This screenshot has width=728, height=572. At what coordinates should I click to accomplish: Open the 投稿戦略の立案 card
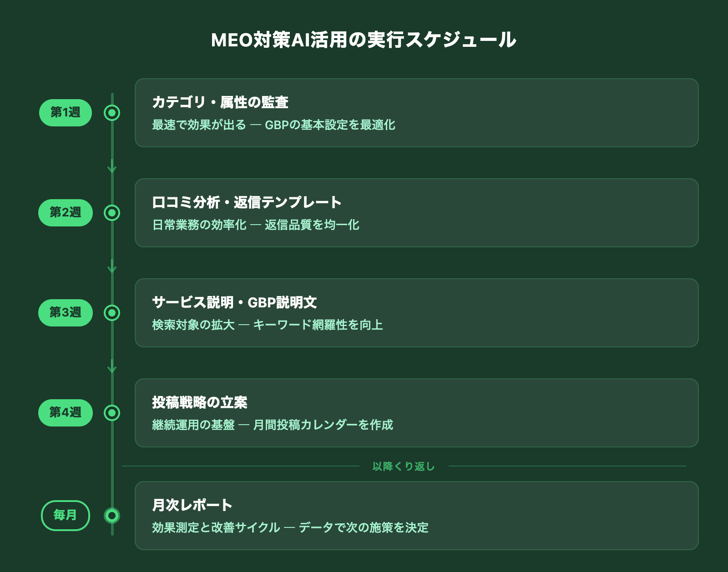416,413
